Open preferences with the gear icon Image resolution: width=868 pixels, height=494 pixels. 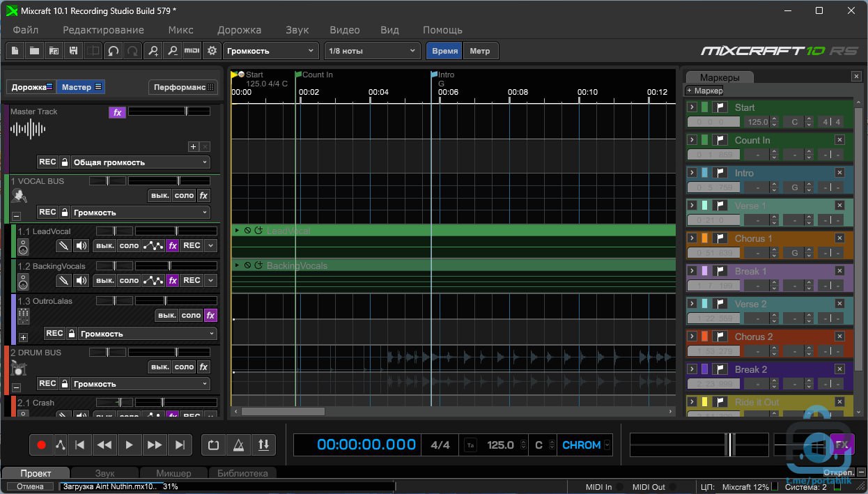pyautogui.click(x=212, y=51)
